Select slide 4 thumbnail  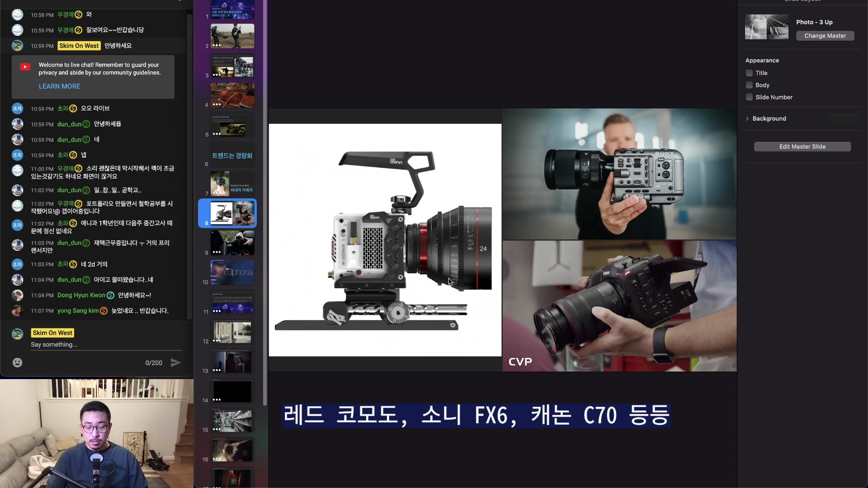tap(232, 95)
